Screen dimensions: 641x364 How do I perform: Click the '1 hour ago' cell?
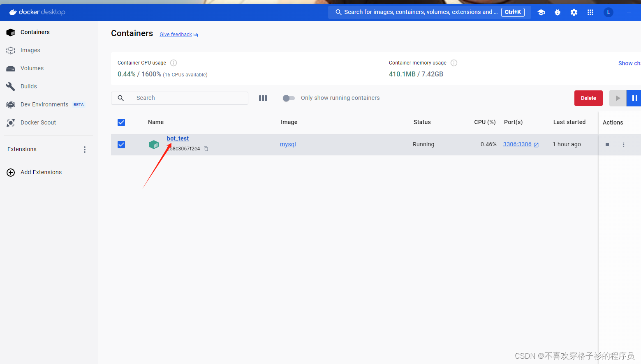tap(567, 144)
